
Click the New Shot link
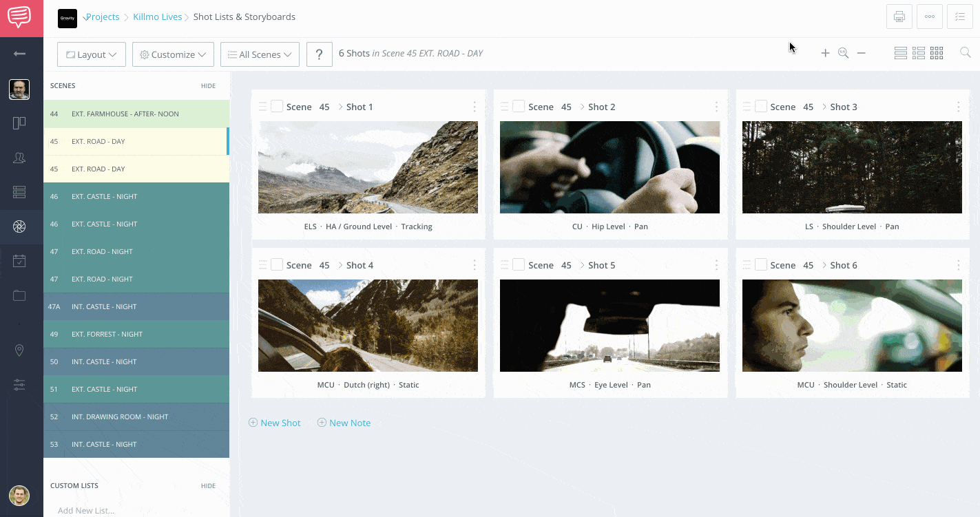[275, 423]
